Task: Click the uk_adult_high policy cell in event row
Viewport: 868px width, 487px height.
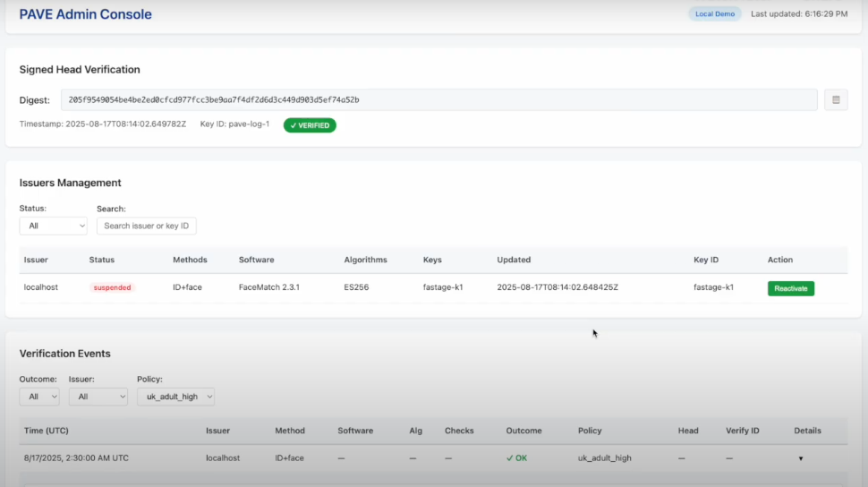Action: pyautogui.click(x=605, y=458)
